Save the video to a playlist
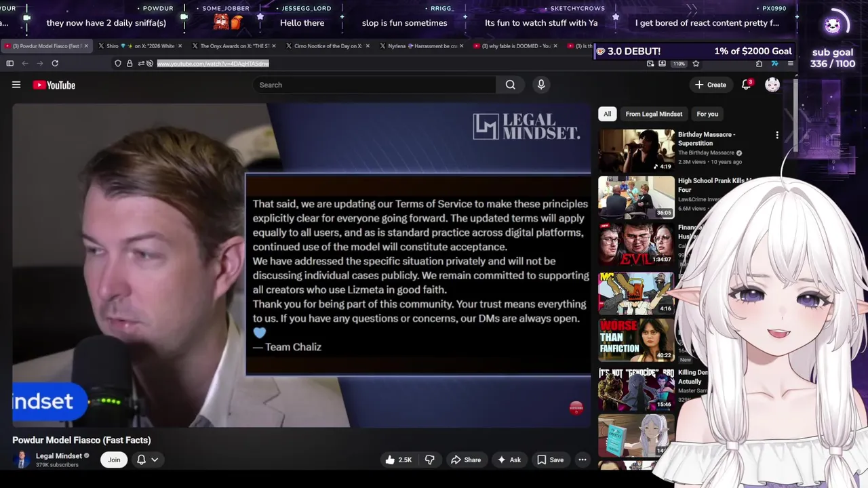The height and width of the screenshot is (488, 868). click(550, 460)
